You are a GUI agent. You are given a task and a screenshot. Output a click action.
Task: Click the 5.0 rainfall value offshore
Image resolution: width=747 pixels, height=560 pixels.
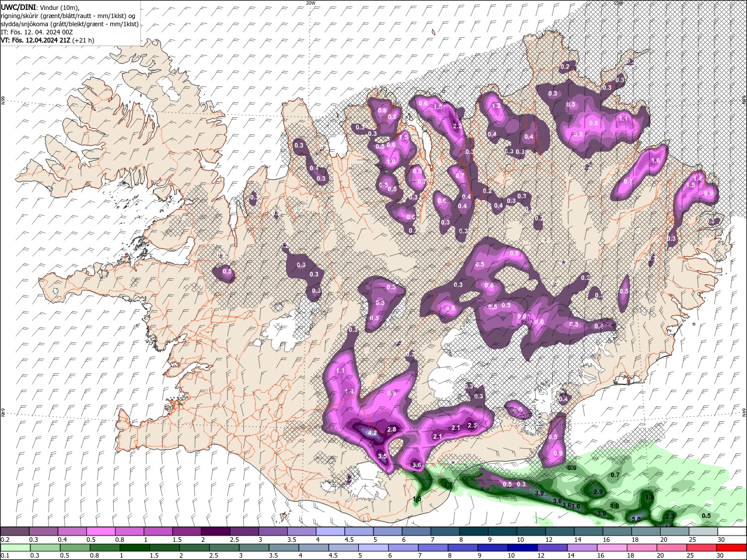tap(636, 519)
